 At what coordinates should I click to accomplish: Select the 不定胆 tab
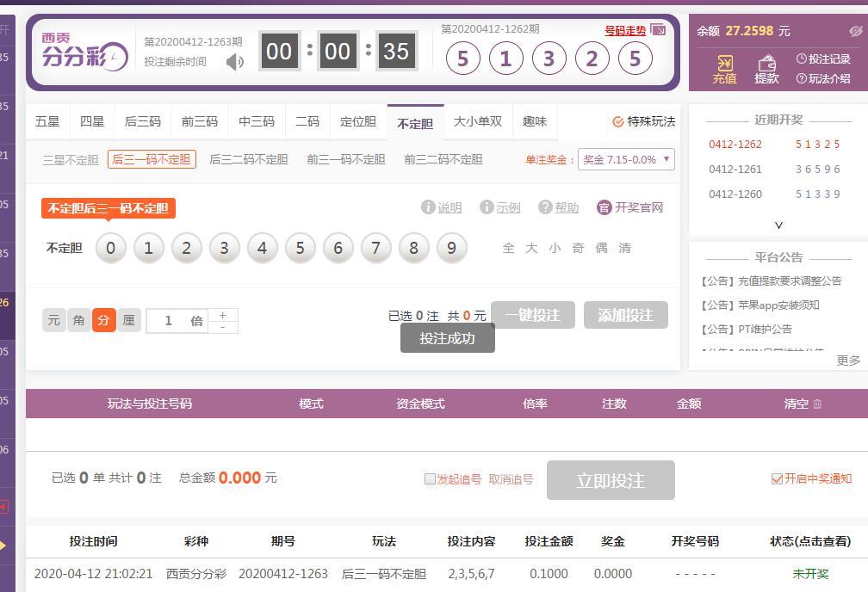click(416, 123)
